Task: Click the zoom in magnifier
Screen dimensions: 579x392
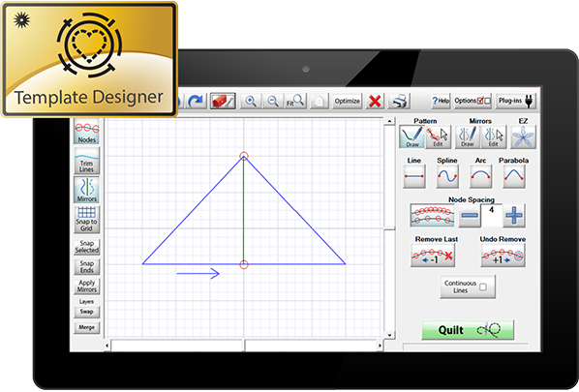Action: click(x=251, y=101)
